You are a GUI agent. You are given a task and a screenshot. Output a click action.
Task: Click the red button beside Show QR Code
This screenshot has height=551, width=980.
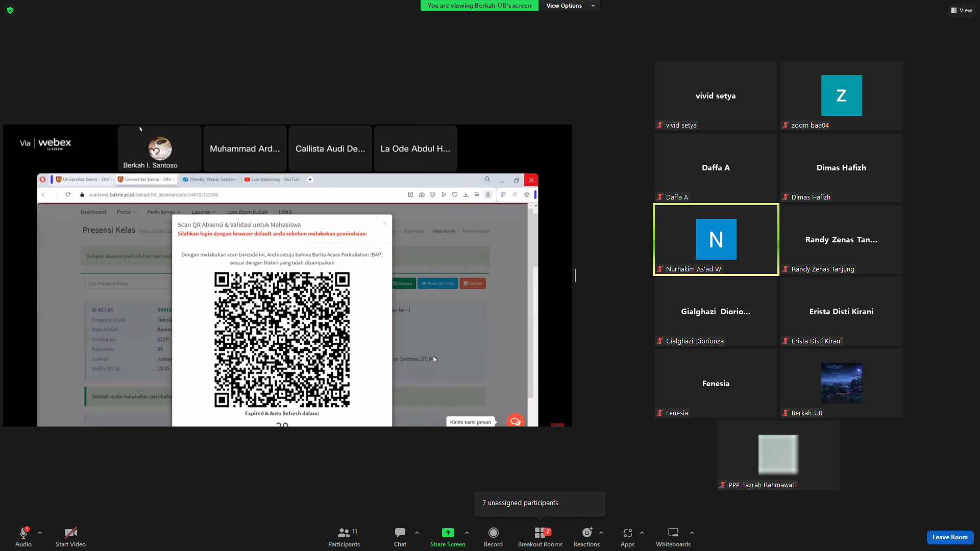(473, 283)
